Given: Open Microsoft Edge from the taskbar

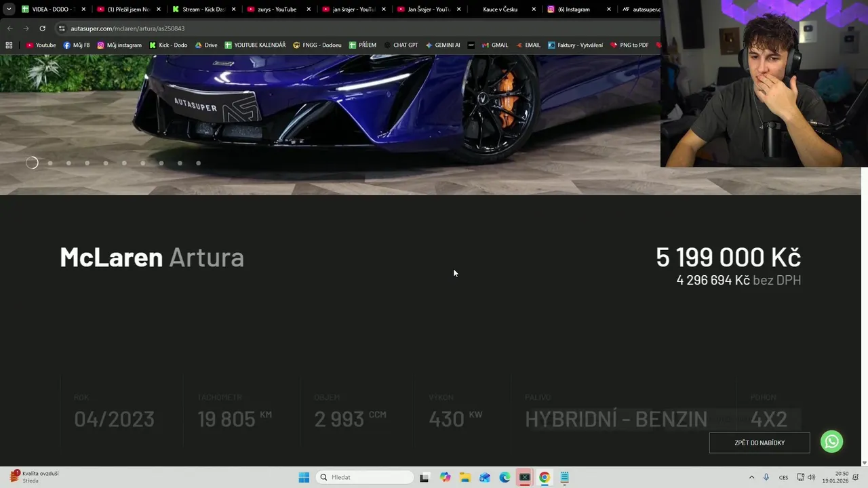Looking at the screenshot, I should 505,477.
